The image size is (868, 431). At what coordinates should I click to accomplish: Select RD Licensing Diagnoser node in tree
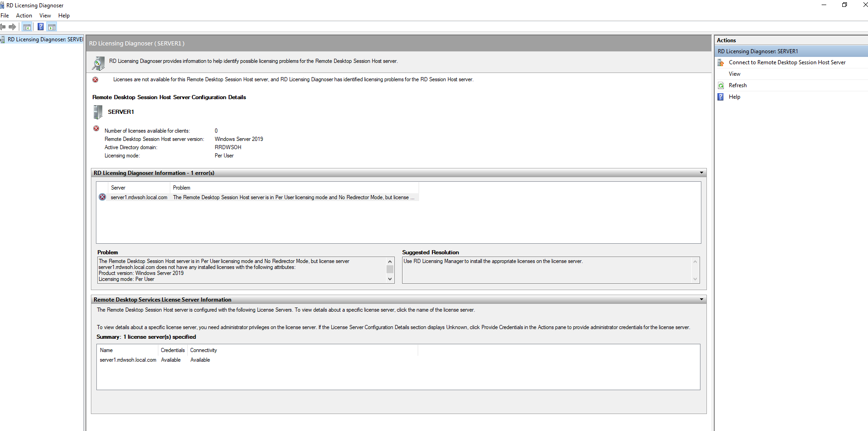(45, 39)
